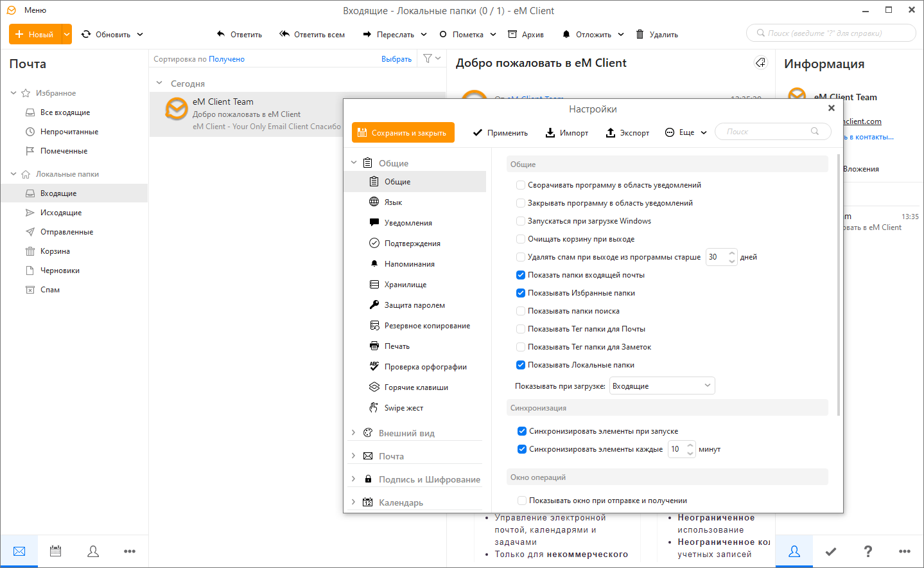Collapse Локальные папки tree in sidebar

[x=13, y=174]
